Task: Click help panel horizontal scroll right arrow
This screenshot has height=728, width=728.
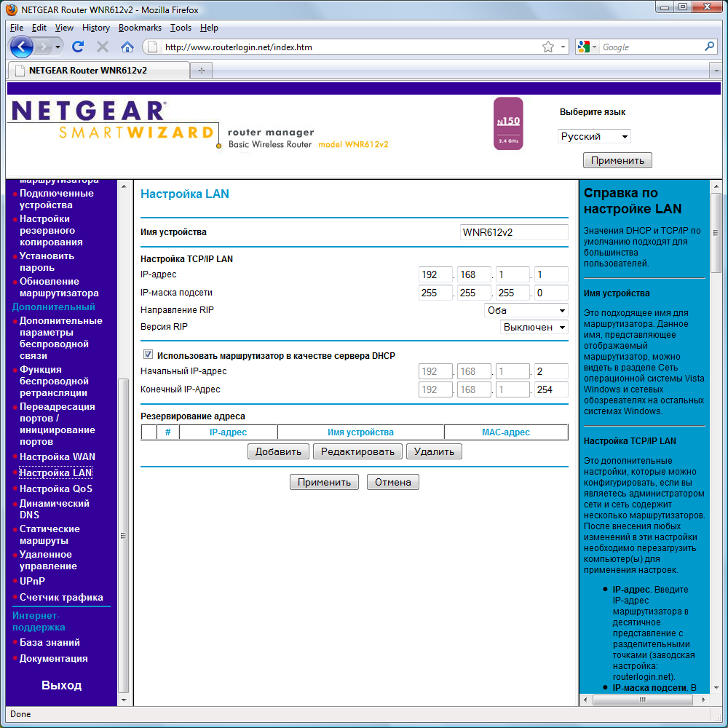Action: tap(703, 700)
